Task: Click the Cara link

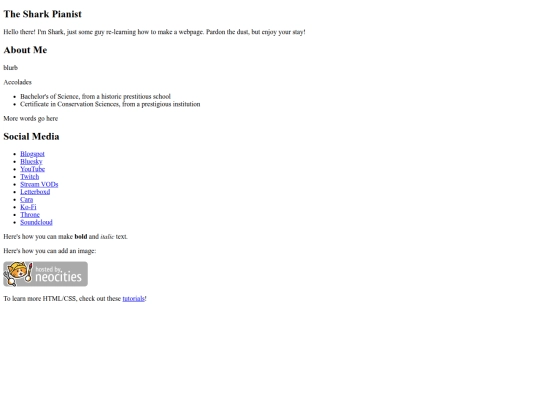Action: point(27,199)
